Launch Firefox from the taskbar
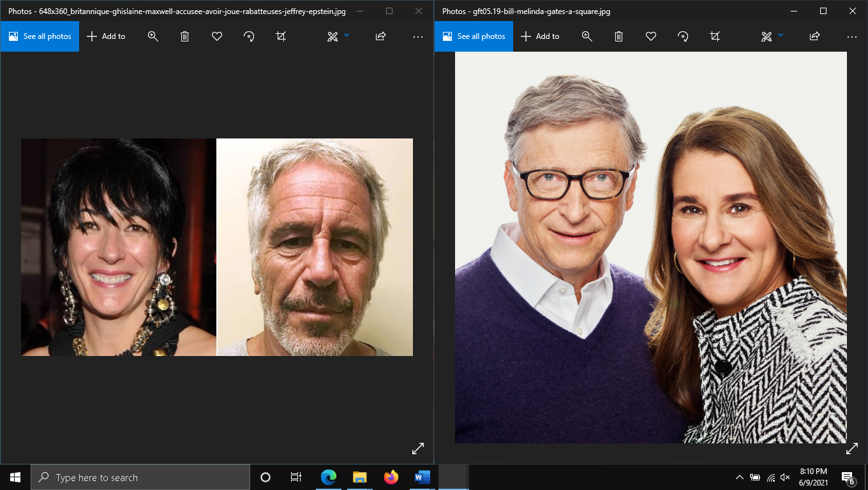The image size is (868, 490). pos(391,477)
